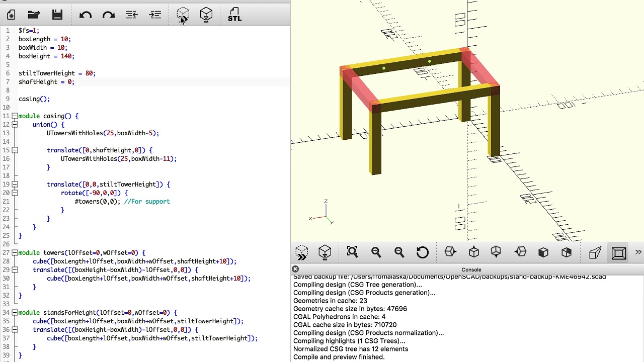
Task: Click 'Geometry cache size in bytes: 47696'
Action: click(350, 309)
